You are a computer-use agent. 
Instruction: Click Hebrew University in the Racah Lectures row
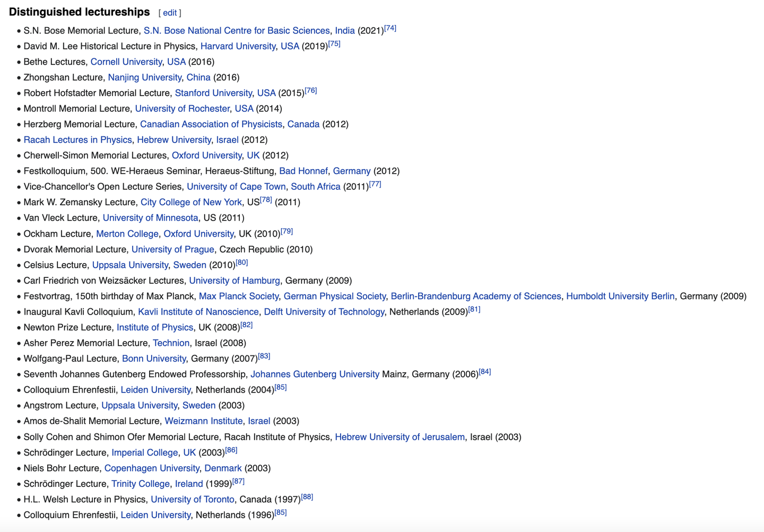click(x=174, y=140)
